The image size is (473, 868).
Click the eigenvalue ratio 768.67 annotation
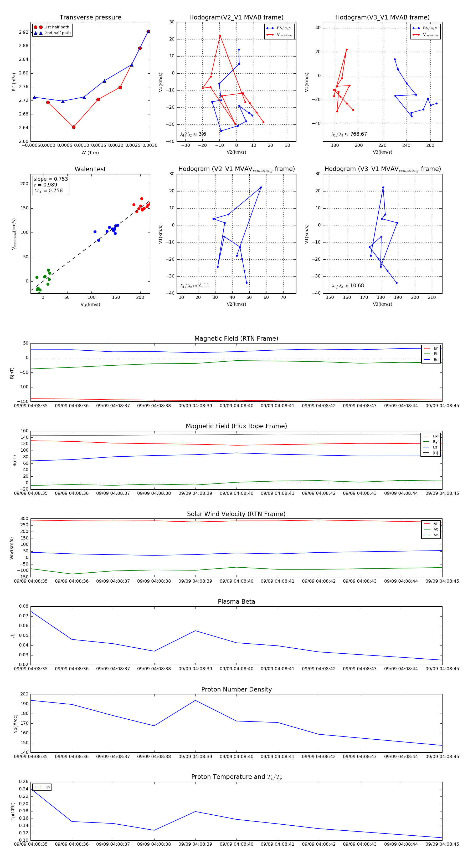349,134
